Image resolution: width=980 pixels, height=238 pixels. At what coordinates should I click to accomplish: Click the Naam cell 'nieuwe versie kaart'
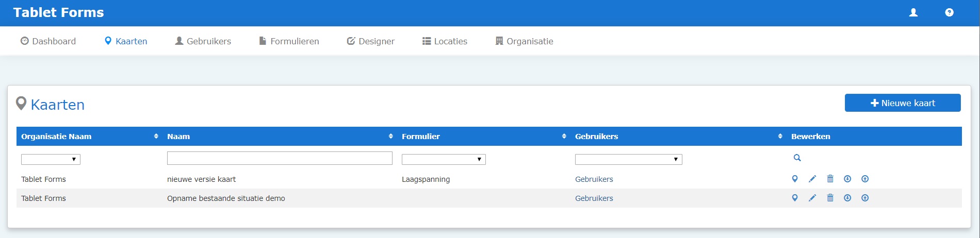(x=201, y=179)
